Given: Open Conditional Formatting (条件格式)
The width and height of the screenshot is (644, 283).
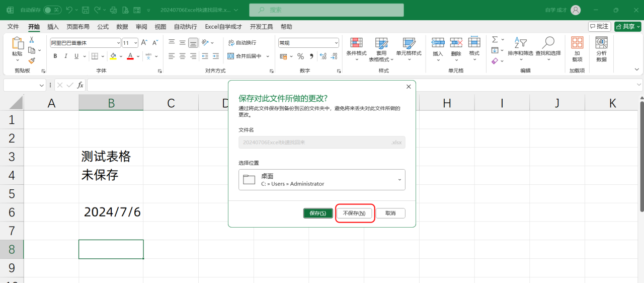Looking at the screenshot, I should (356, 49).
